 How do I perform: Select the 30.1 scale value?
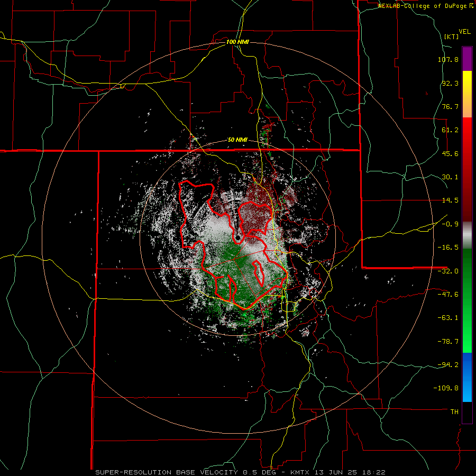[450, 177]
